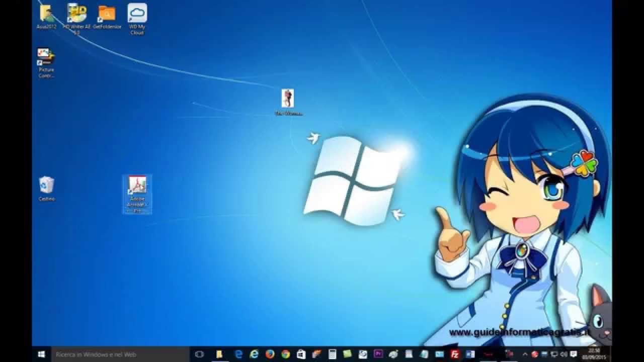Expand hidden system tray icons chevron
The width and height of the screenshot is (644, 362).
[x=525, y=354]
